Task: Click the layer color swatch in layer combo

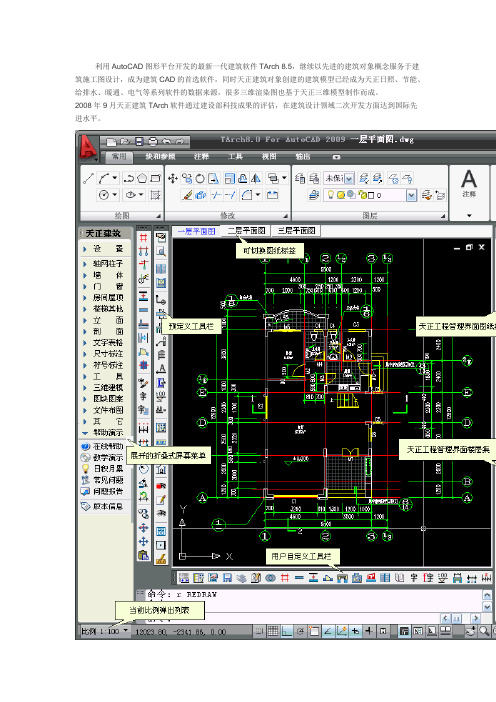Action: tap(371, 196)
